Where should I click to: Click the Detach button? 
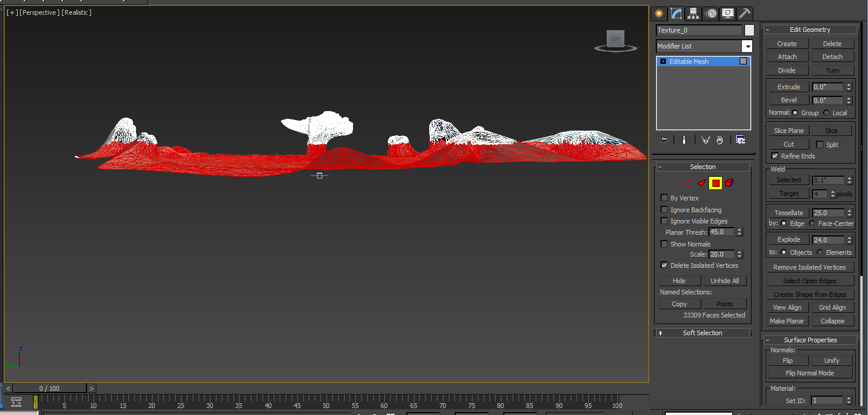[x=833, y=57]
